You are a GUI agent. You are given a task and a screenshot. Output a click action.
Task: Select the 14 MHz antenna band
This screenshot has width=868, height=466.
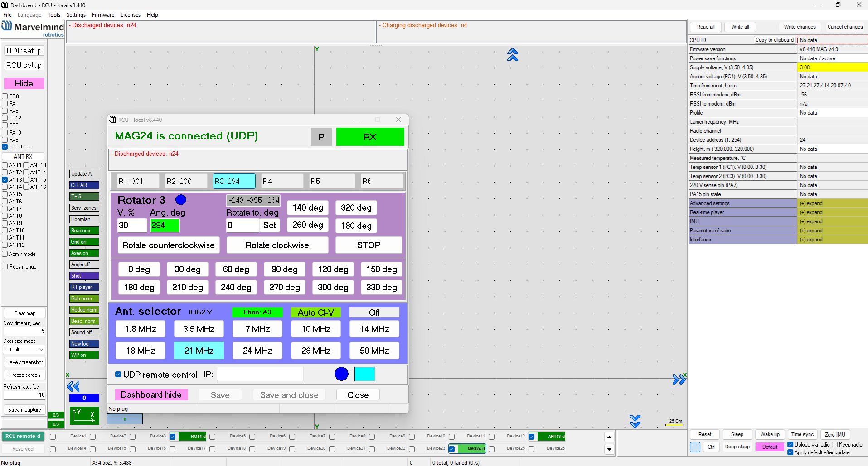pyautogui.click(x=374, y=329)
